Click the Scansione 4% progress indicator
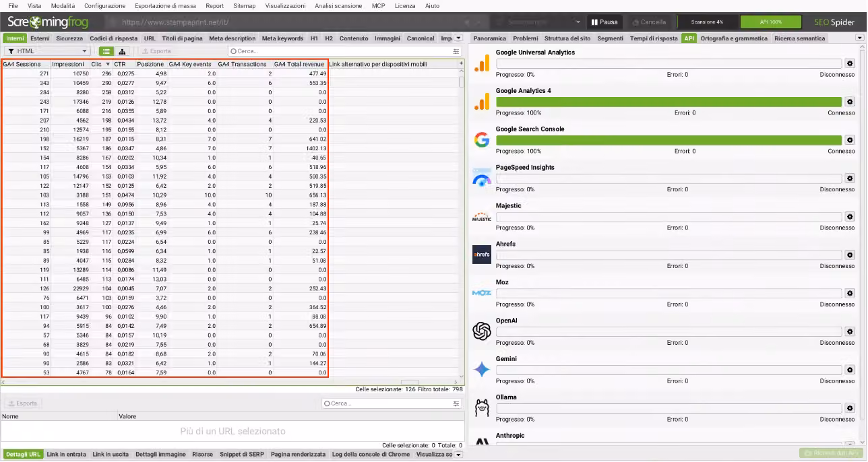The image size is (868, 462). pyautogui.click(x=706, y=22)
